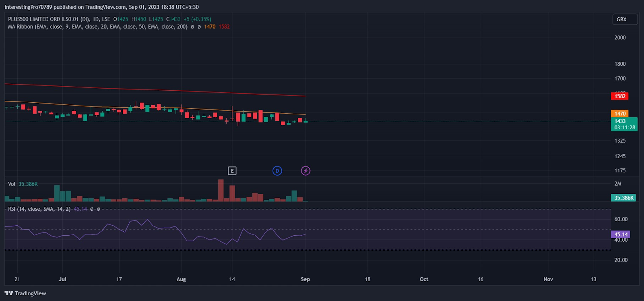Screen dimensions: 644x301
Task: Click the dividend 'D' event marker
Action: tap(277, 171)
